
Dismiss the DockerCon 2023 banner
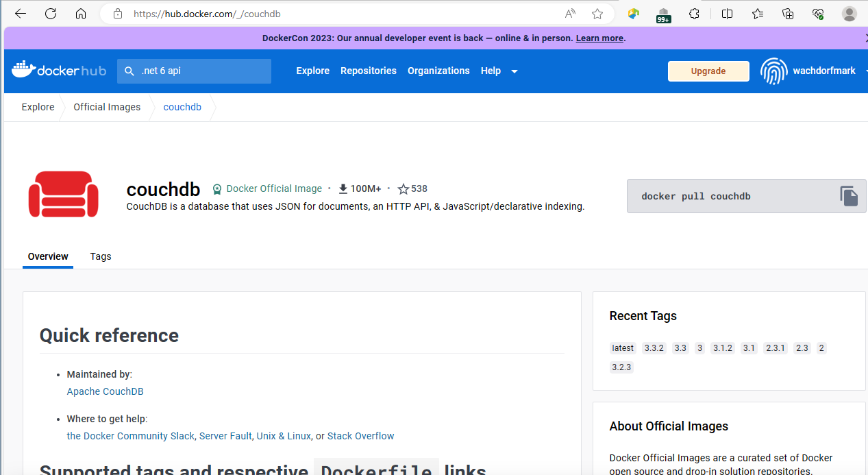pos(863,38)
